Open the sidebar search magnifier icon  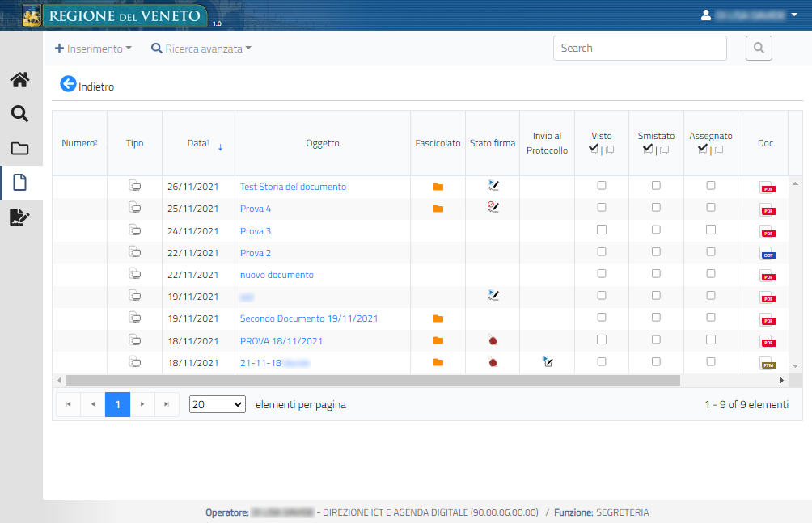pos(19,113)
